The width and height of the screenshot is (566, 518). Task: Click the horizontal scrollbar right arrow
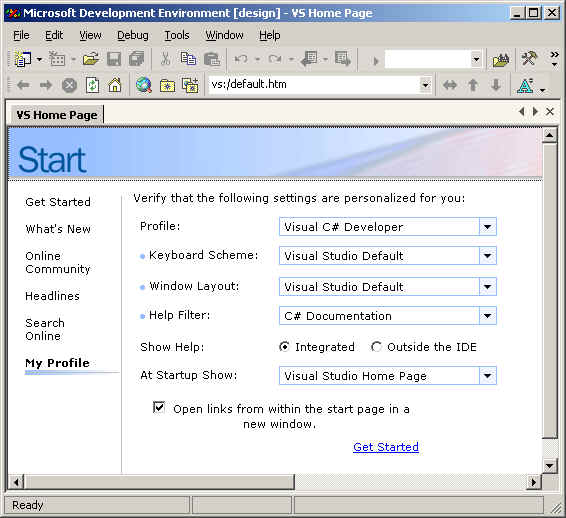[534, 482]
